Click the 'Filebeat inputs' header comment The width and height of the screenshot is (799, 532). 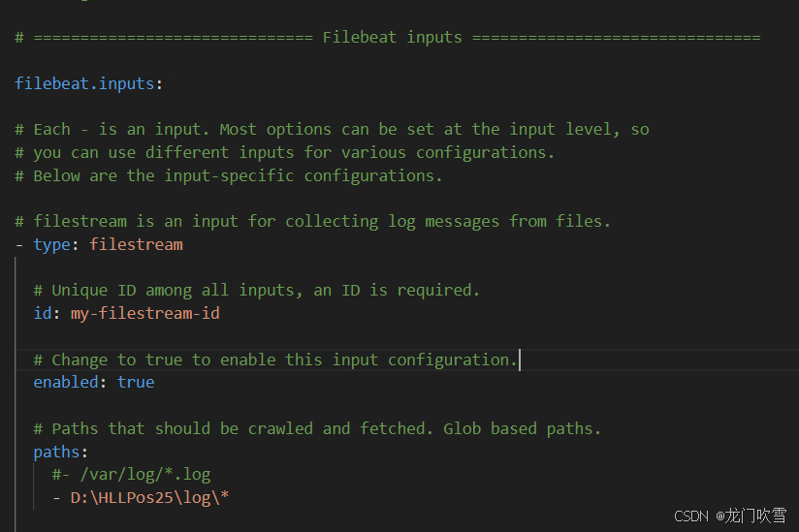coord(387,37)
